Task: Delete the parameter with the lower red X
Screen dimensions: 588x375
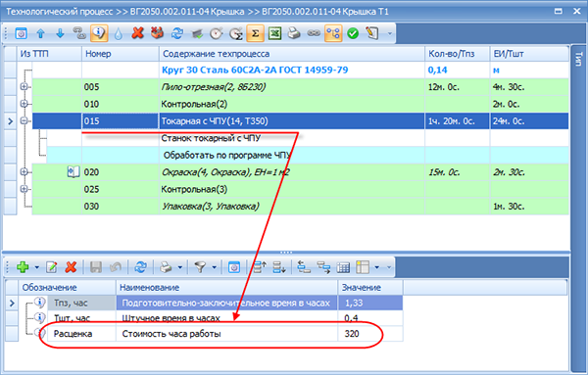Action: [x=71, y=267]
